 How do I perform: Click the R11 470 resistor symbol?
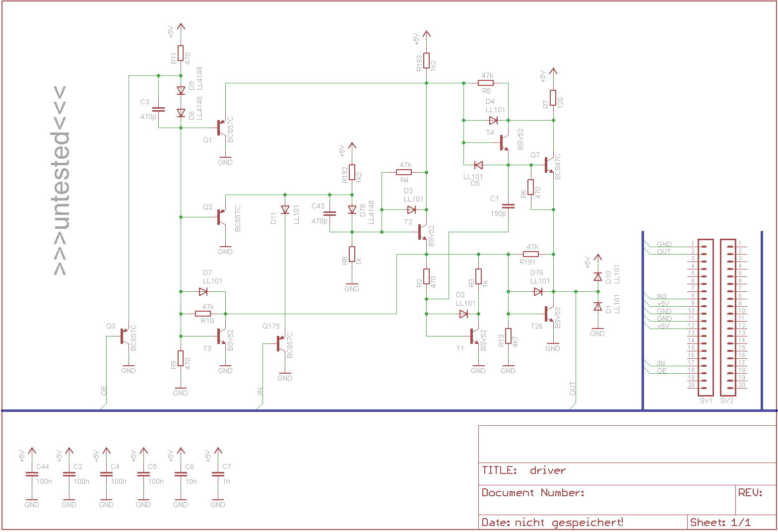click(x=181, y=53)
